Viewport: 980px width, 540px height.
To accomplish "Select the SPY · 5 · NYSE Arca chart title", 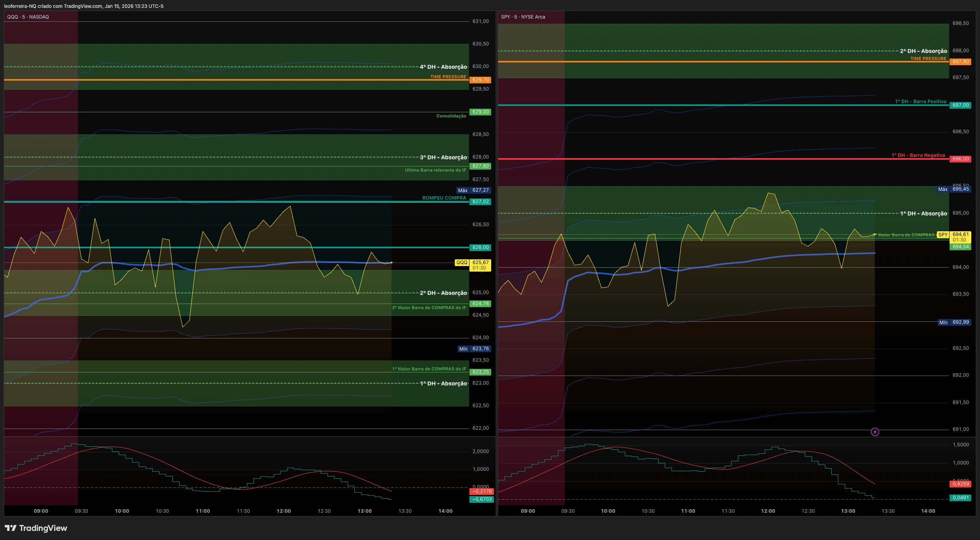I will (x=523, y=17).
